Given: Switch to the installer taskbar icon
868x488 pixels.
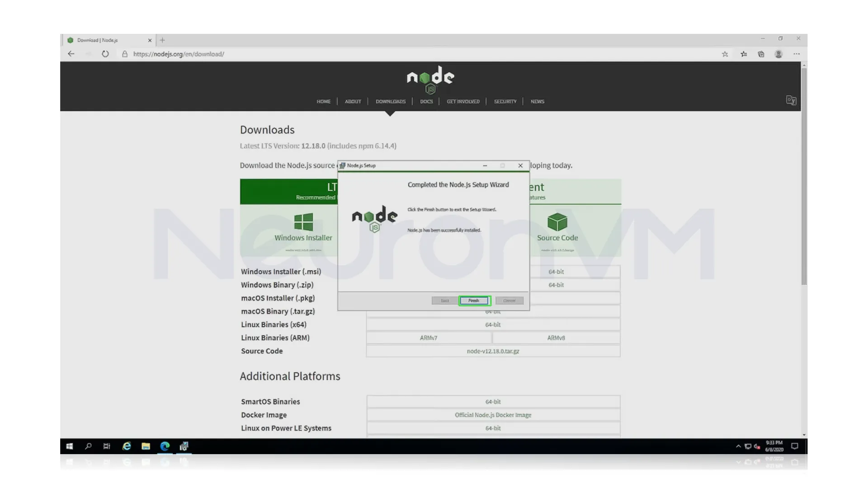Looking at the screenshot, I should tap(184, 446).
